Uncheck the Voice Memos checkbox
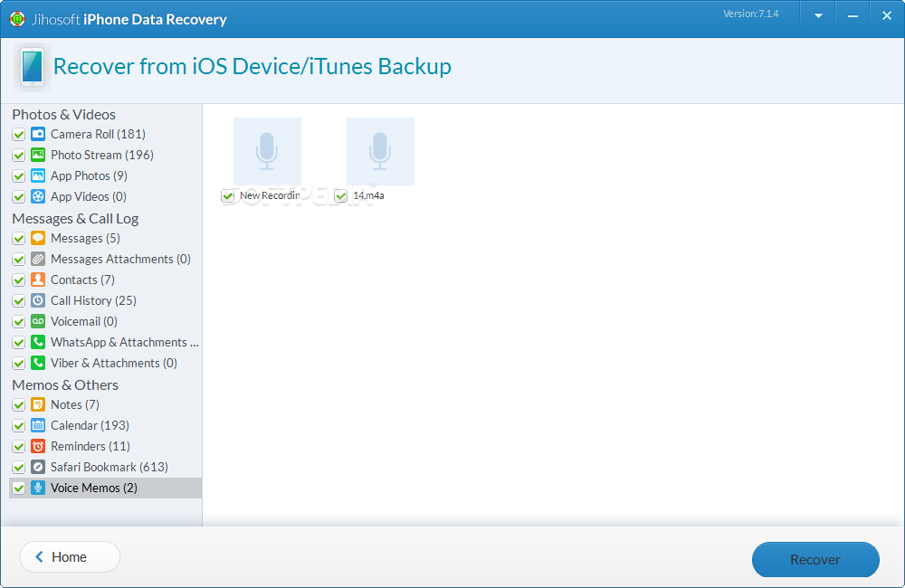This screenshot has width=905, height=588. click(18, 488)
